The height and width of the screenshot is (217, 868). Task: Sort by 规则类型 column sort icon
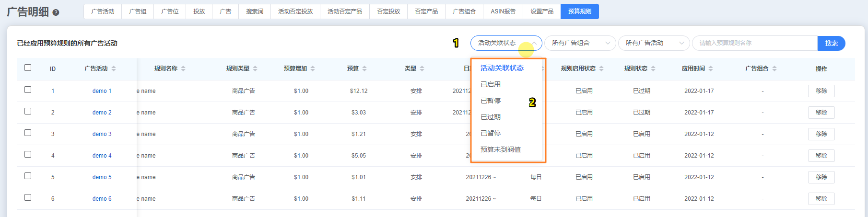[x=255, y=69]
